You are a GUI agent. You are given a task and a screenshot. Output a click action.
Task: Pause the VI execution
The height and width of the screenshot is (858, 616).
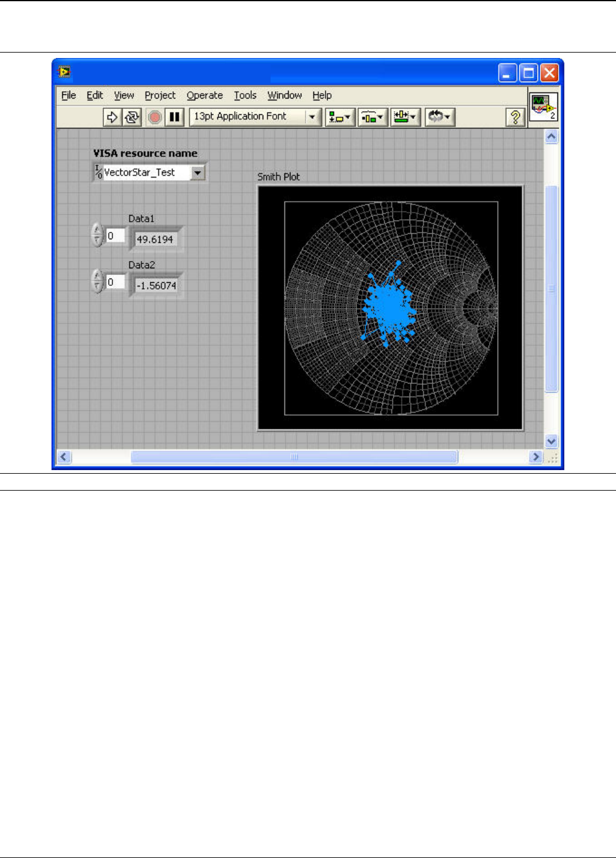pos(175,117)
